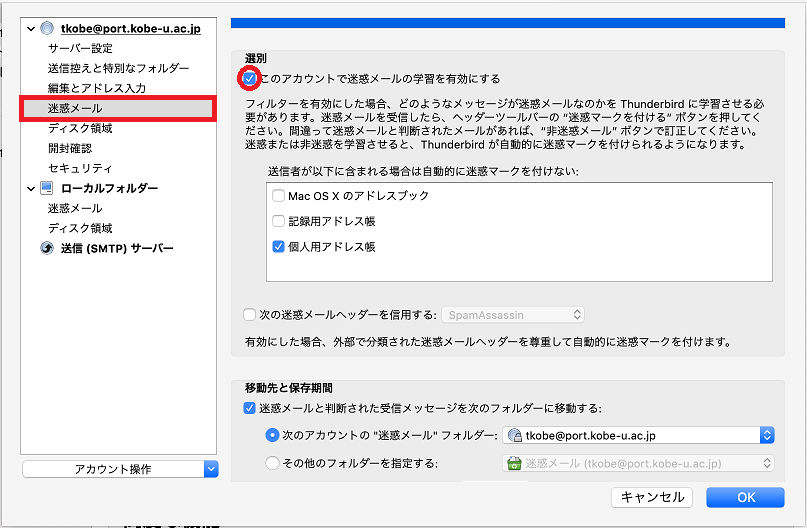This screenshot has height=528, width=807.
Task: Click the 移動先と保存期間 section heading
Action: 289,388
